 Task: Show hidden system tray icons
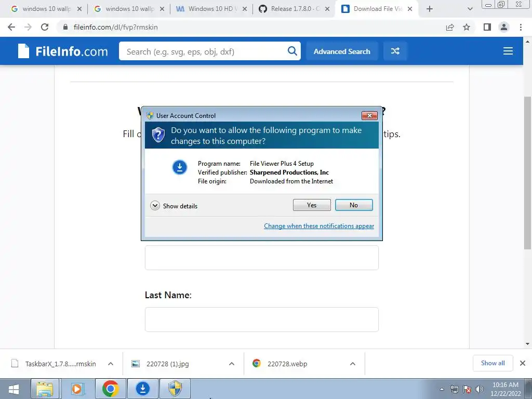tap(442, 389)
